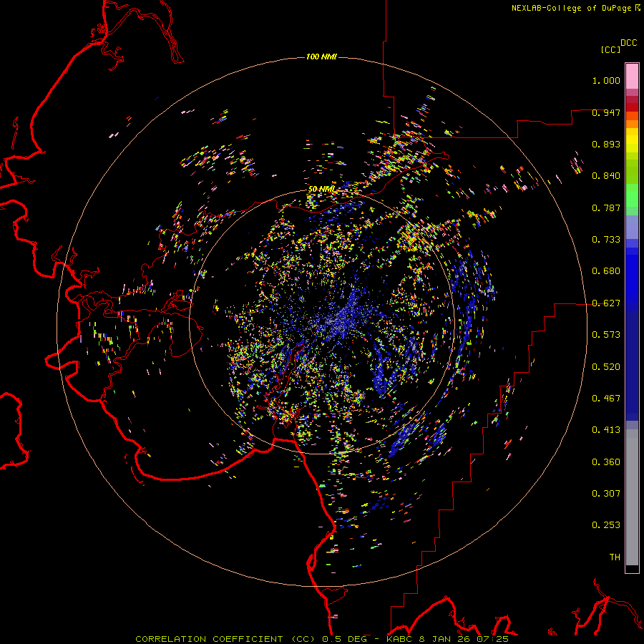
Task: Click the 100 NMI range ring label
Action: tap(321, 57)
